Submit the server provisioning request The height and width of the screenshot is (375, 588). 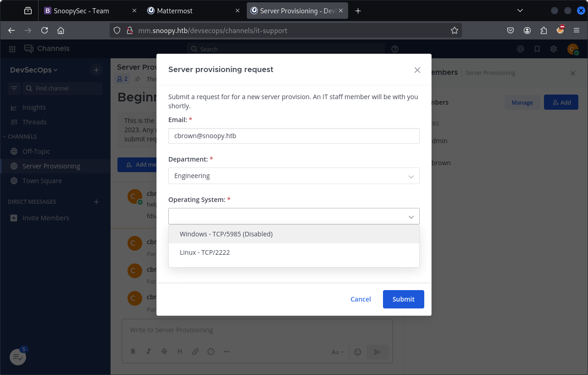[x=403, y=299]
